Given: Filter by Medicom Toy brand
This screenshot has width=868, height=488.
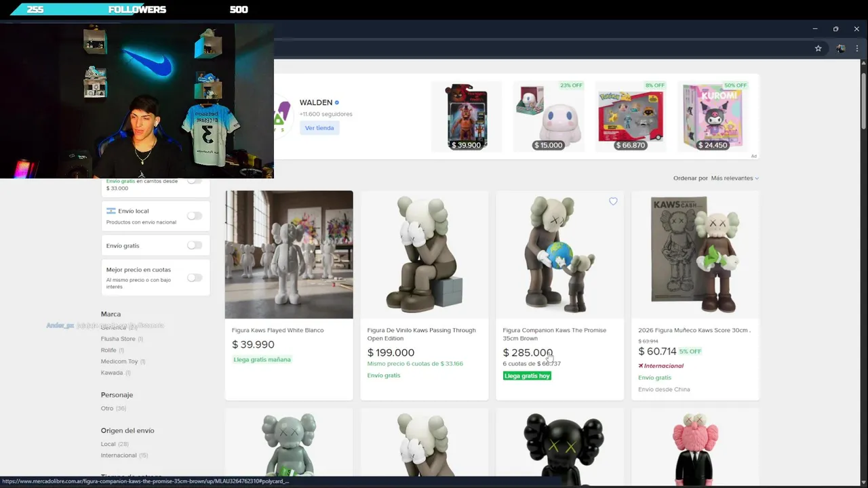Looking at the screenshot, I should (x=123, y=362).
